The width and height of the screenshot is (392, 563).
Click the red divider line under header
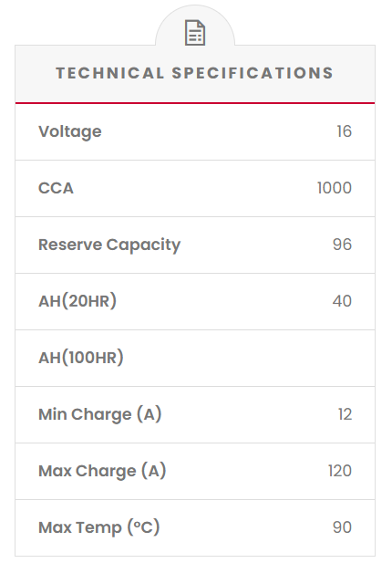coord(195,103)
